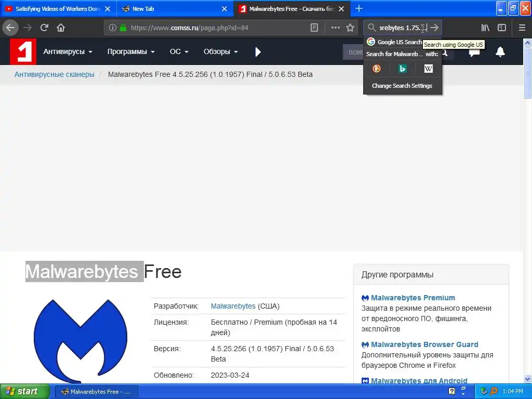Expand the Обзоры dropdown menu
This screenshot has height=399, width=532.
click(x=220, y=51)
